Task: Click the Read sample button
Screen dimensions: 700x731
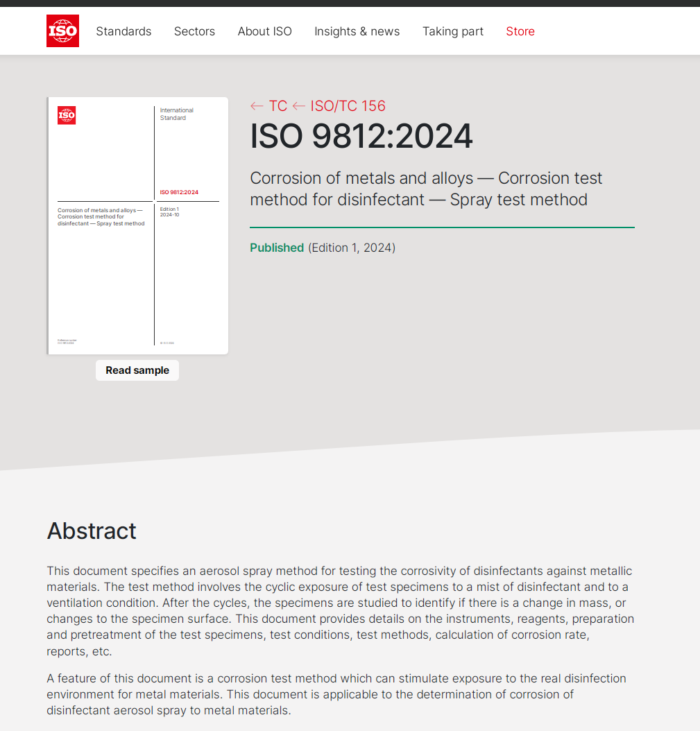Action: (137, 370)
